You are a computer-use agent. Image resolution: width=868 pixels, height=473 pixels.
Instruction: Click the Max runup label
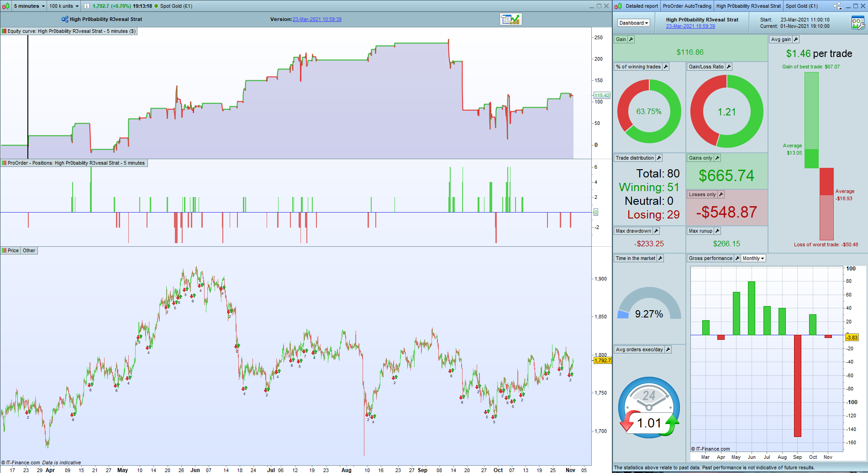(x=700, y=231)
